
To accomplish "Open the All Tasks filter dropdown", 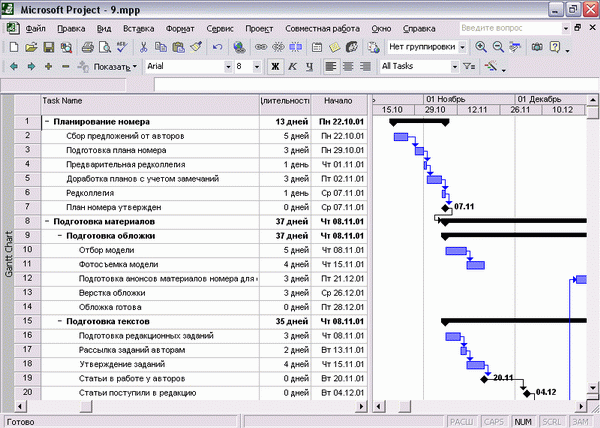I will point(454,67).
